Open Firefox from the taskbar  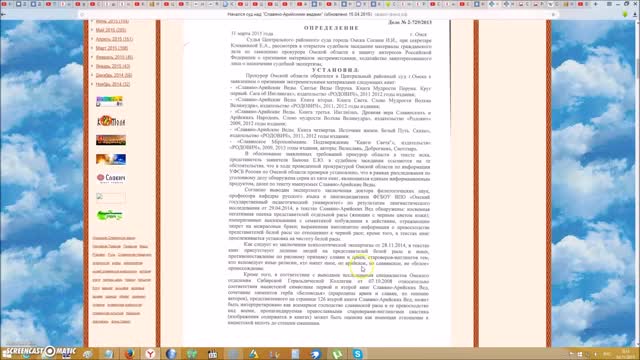[129, 353]
